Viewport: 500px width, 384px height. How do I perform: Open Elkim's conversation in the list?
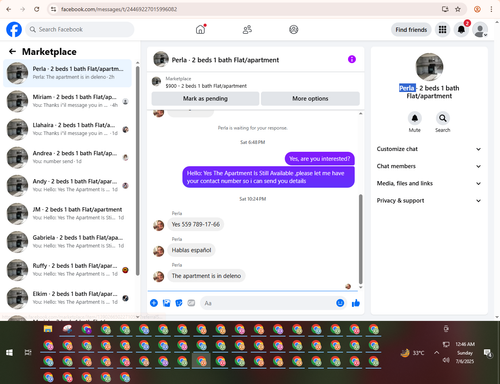point(67,298)
